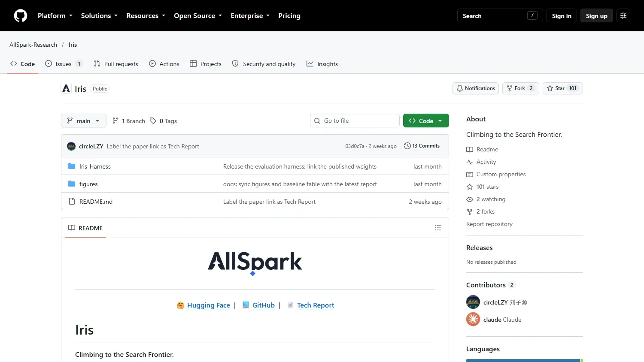Open the main branch selector
Viewport: 644px width, 362px height.
(x=84, y=121)
